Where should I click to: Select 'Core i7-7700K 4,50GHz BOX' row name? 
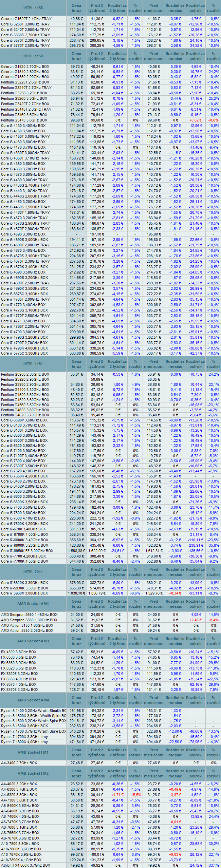tap(24, 561)
